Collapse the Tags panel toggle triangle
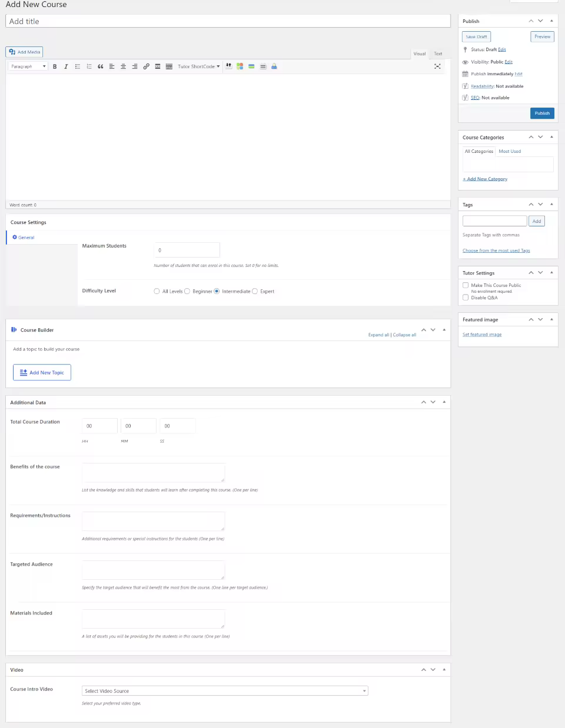The width and height of the screenshot is (565, 728). 551,204
